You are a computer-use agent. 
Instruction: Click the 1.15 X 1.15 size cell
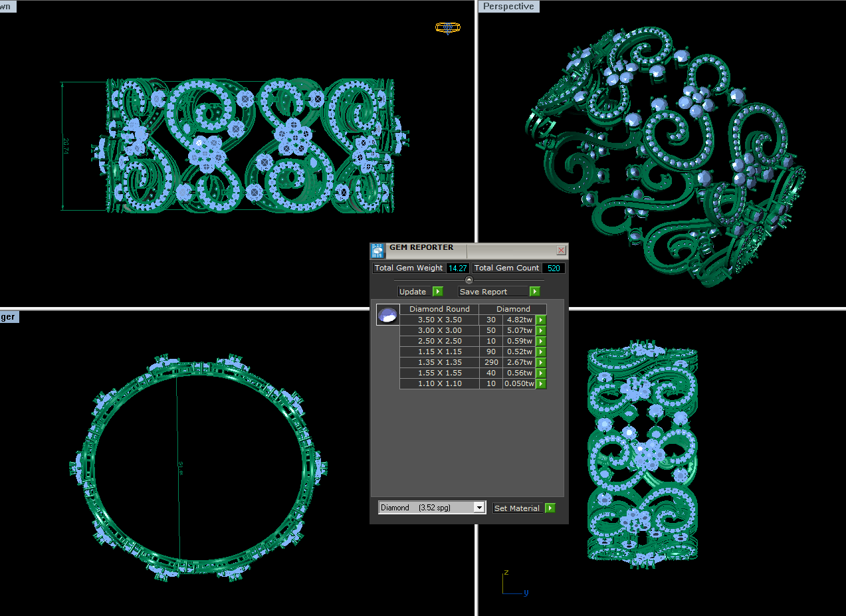[439, 352]
